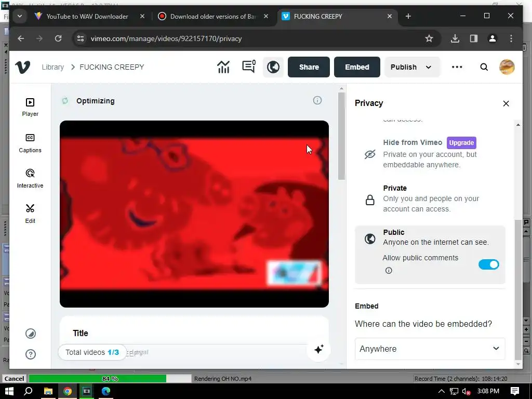Switch to Download older versions tab
Image resolution: width=532 pixels, height=399 pixels.
(212, 16)
